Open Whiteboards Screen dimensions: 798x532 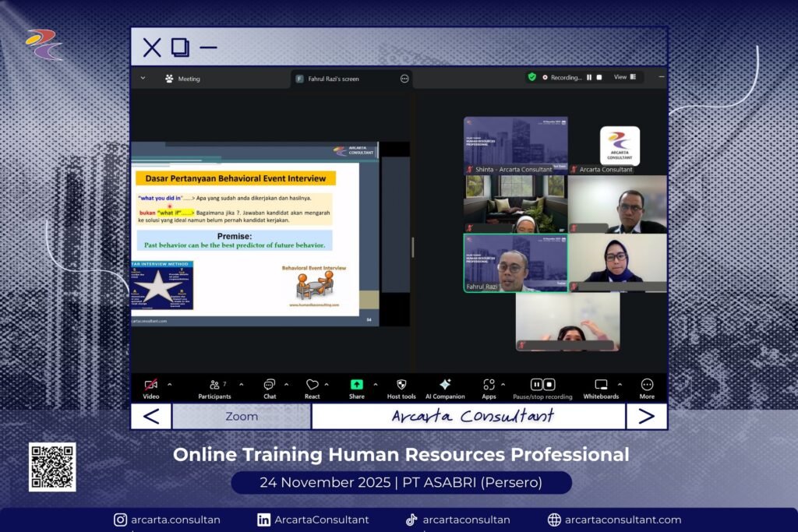601,385
